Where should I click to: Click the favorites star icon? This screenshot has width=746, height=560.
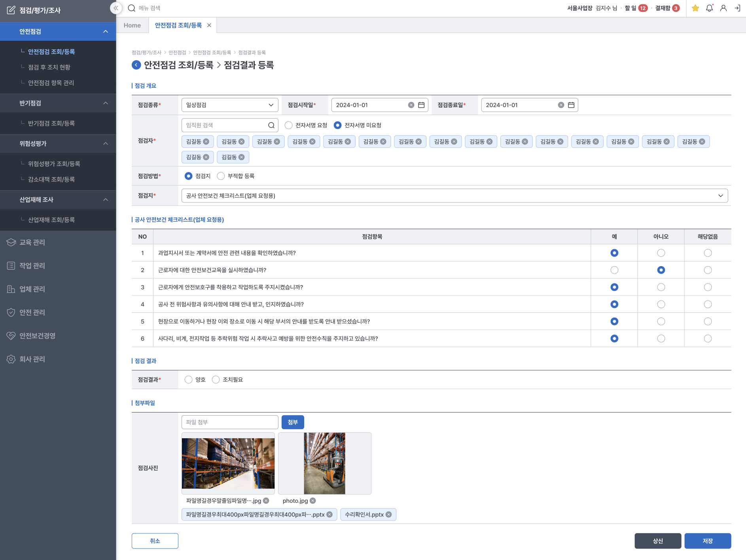(695, 8)
